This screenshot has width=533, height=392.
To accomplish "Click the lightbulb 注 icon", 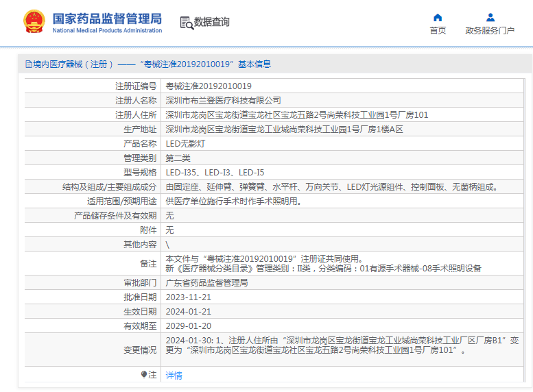I will pyautogui.click(x=144, y=374).
